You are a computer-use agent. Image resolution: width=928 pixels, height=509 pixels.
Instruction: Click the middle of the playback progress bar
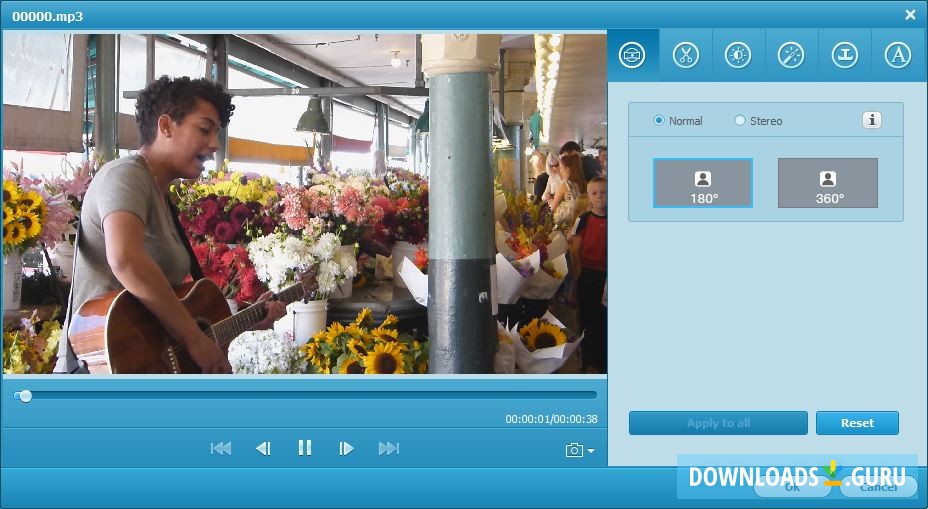[305, 395]
